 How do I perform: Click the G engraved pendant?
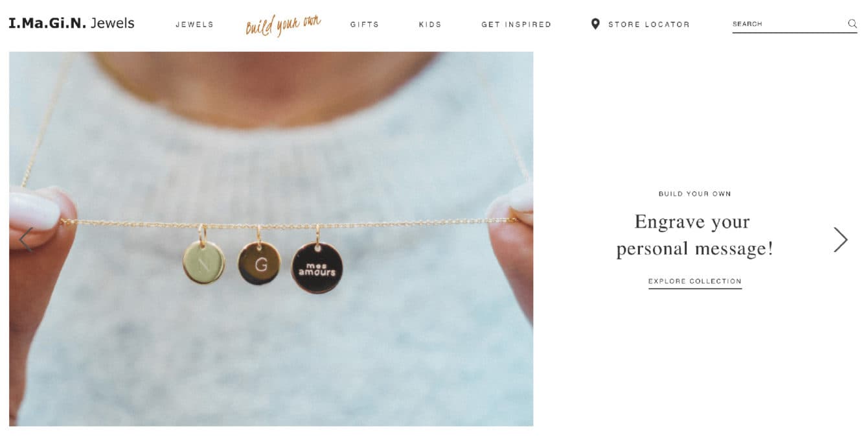point(260,263)
